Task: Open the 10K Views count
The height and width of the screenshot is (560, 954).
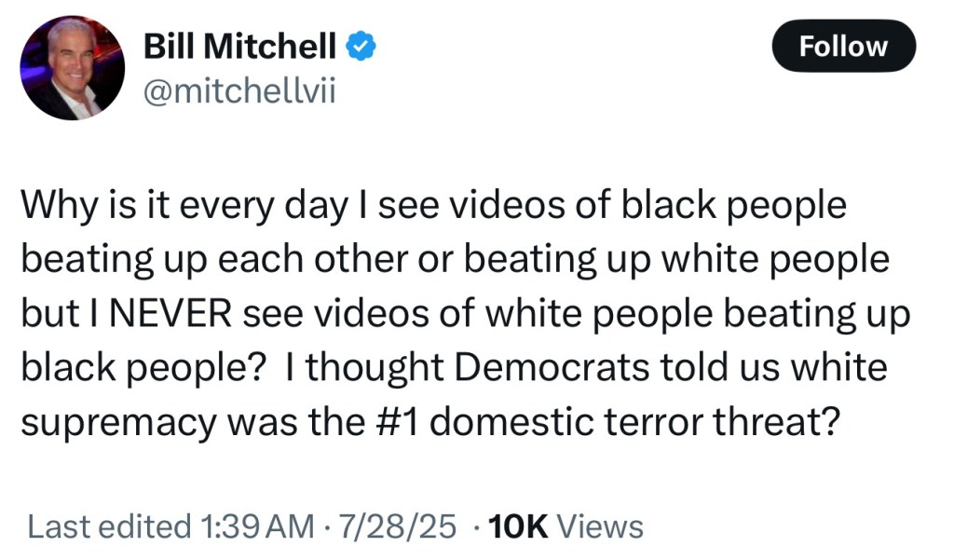Action: click(x=566, y=526)
